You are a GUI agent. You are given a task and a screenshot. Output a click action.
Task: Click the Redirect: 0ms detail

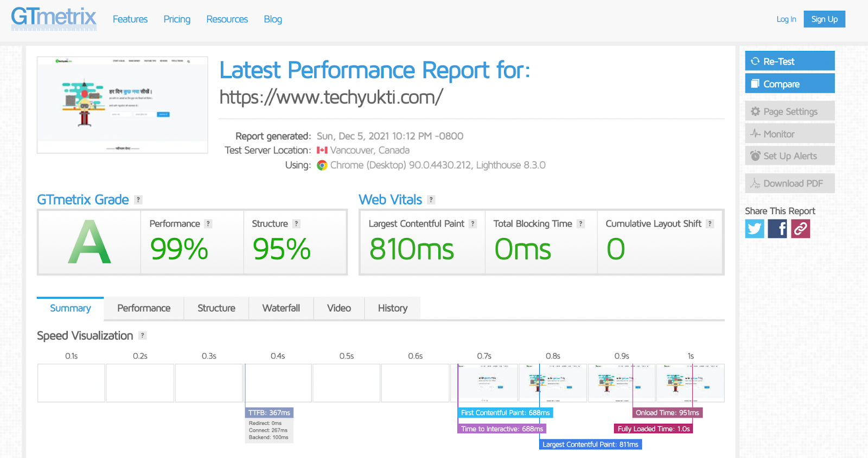pos(265,423)
